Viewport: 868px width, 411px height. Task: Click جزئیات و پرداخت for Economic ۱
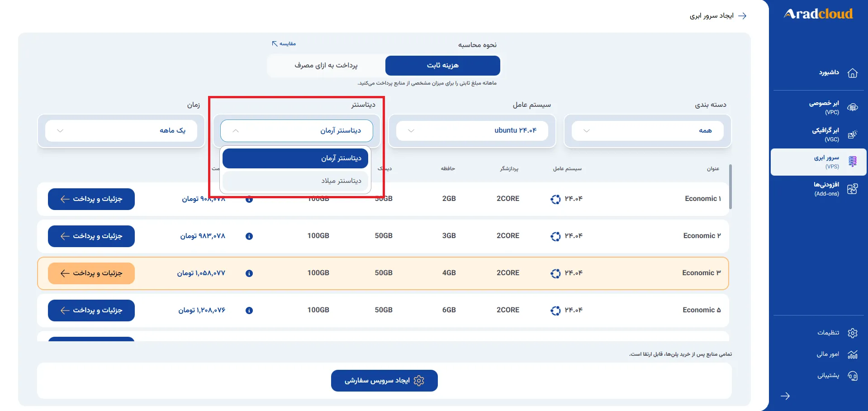91,199
